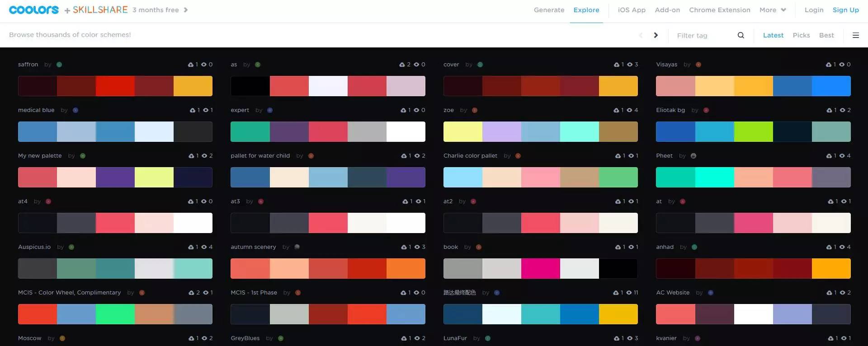Open the iOS App link
The height and width of the screenshot is (346, 868).
[632, 10]
